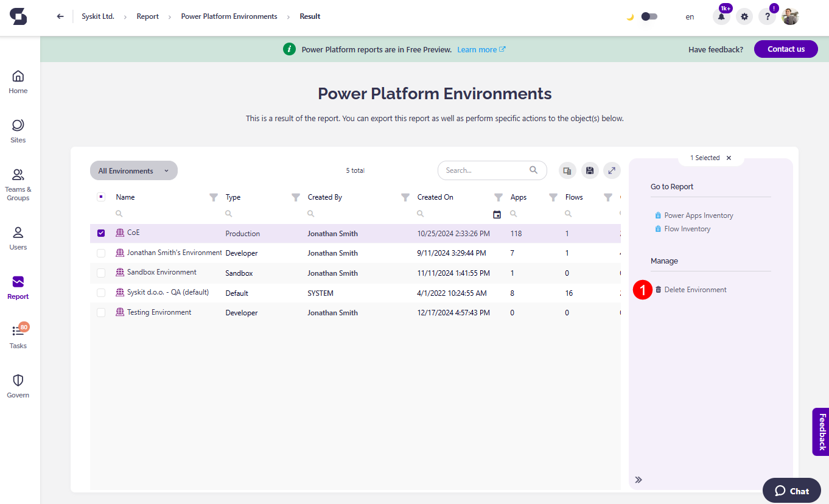Check the Sandbox Environment row
Viewport: 829px width, 504px height.
pyautogui.click(x=100, y=273)
